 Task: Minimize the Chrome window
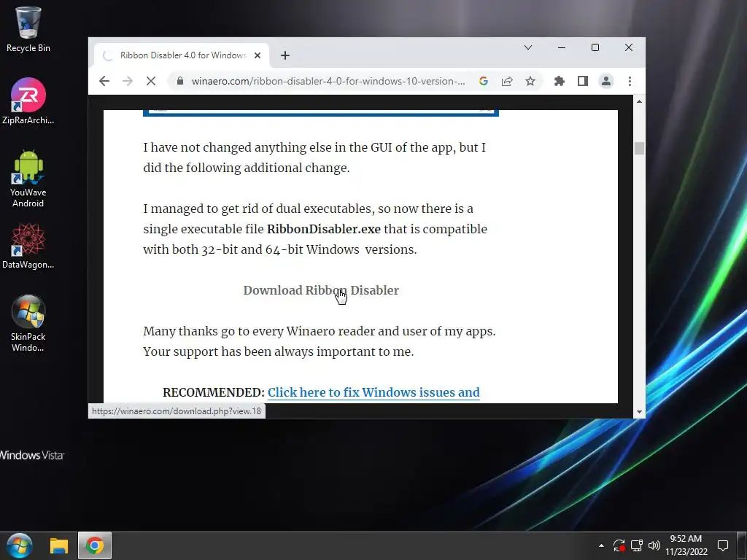(562, 47)
